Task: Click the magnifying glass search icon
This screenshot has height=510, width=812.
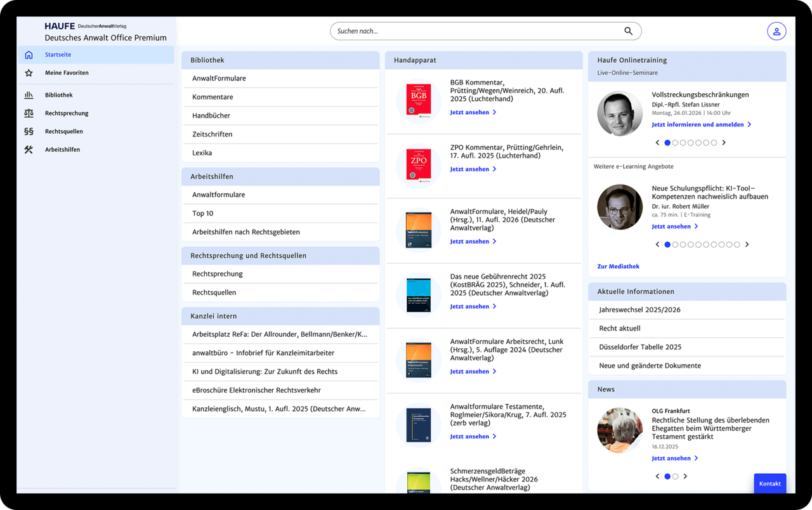Action: pyautogui.click(x=628, y=31)
